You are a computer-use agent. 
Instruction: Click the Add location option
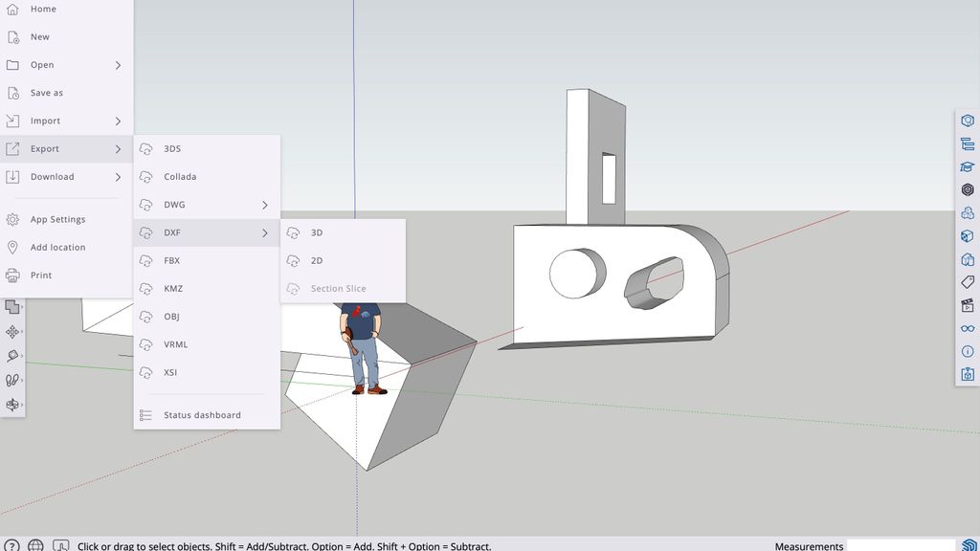[x=64, y=247]
